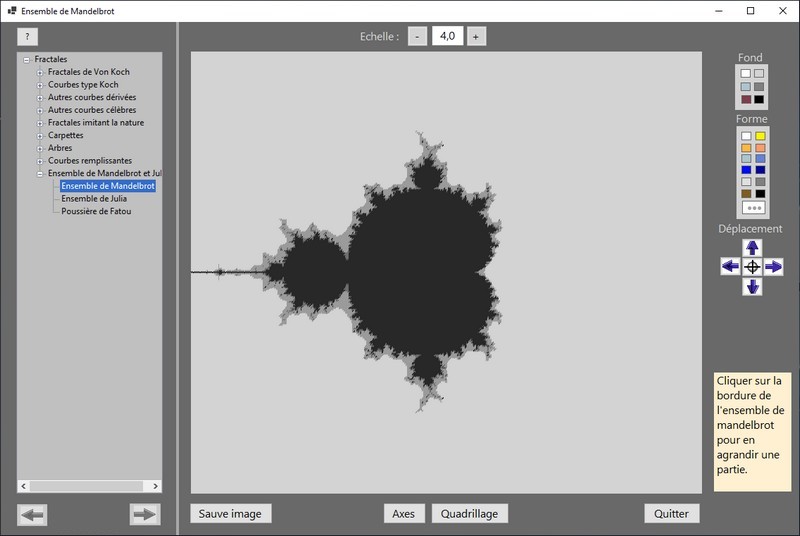Click the previous fractal arrow button
Screen dimensions: 800x536
tap(33, 514)
